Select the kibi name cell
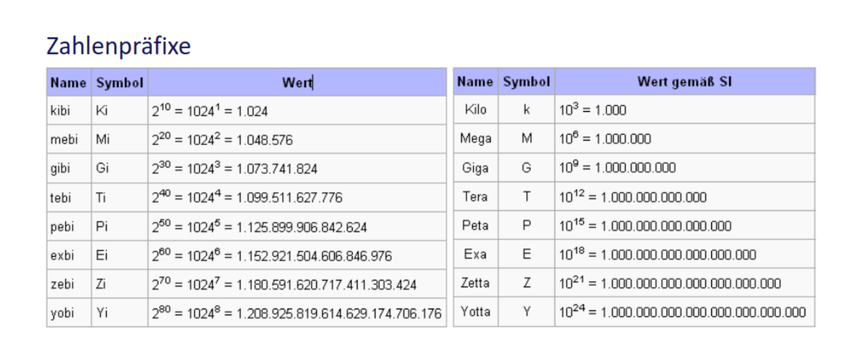Screen dimensions: 868x364 [60, 111]
